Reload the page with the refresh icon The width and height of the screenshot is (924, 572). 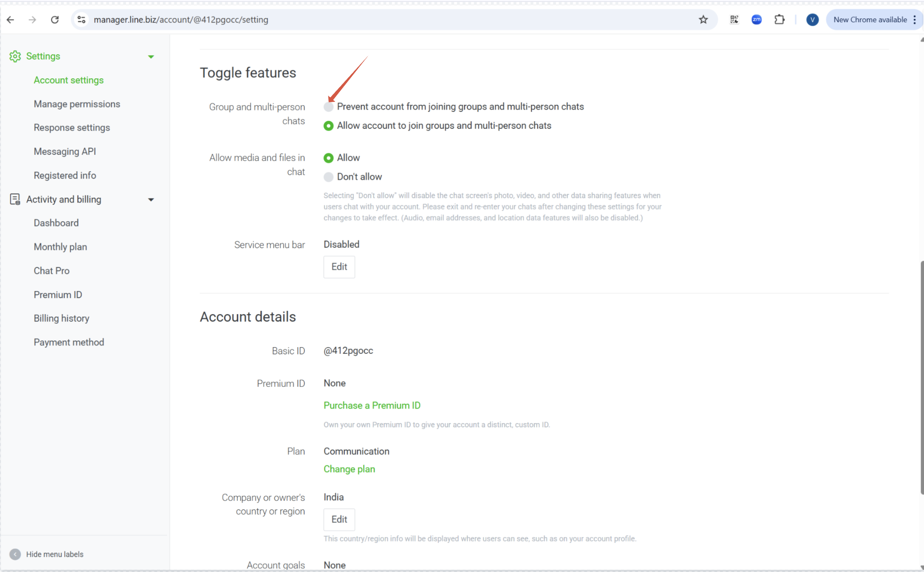click(55, 20)
